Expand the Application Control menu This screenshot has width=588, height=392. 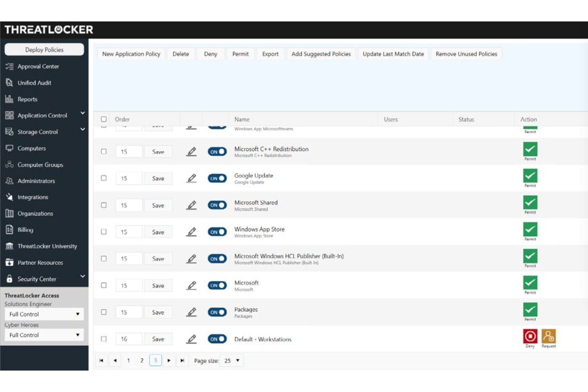tap(83, 114)
